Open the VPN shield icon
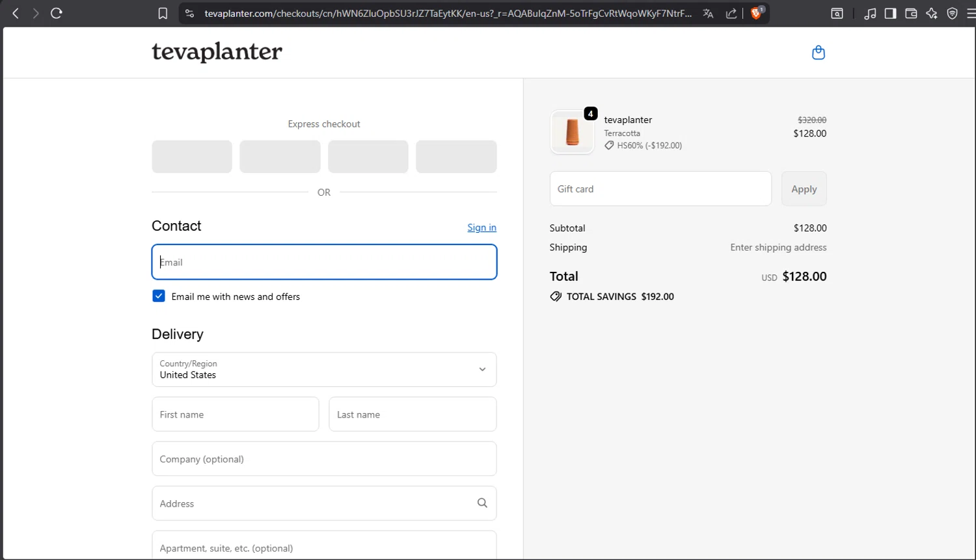 pyautogui.click(x=953, y=13)
